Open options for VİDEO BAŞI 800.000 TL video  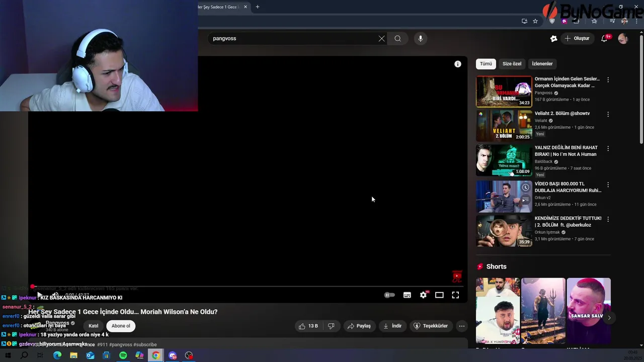tap(608, 185)
